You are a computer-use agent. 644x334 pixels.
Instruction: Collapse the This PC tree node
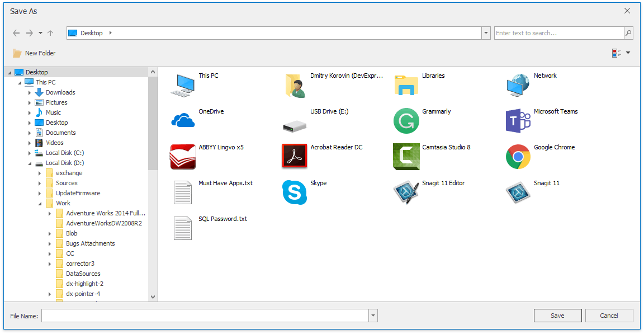coord(20,83)
